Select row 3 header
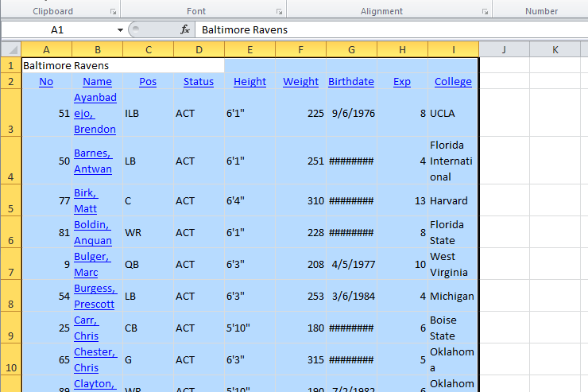Screen dimensions: 588x392 [11, 113]
